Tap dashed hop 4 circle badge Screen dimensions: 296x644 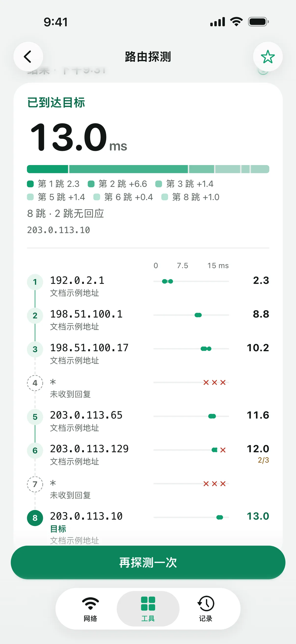pos(35,383)
